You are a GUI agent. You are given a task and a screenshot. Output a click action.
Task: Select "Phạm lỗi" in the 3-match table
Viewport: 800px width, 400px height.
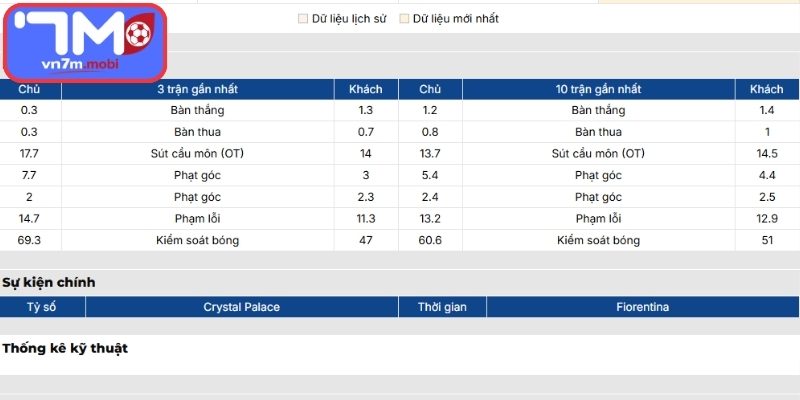[198, 218]
